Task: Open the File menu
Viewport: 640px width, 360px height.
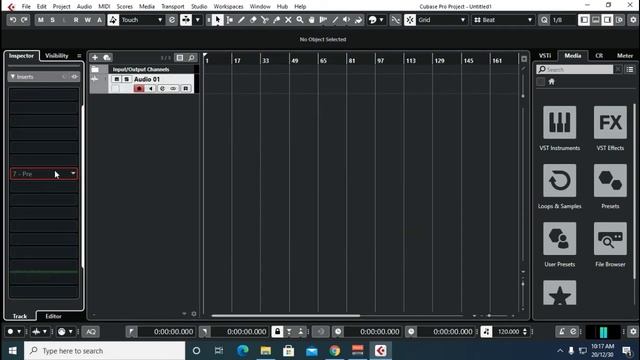Action: tap(26, 7)
